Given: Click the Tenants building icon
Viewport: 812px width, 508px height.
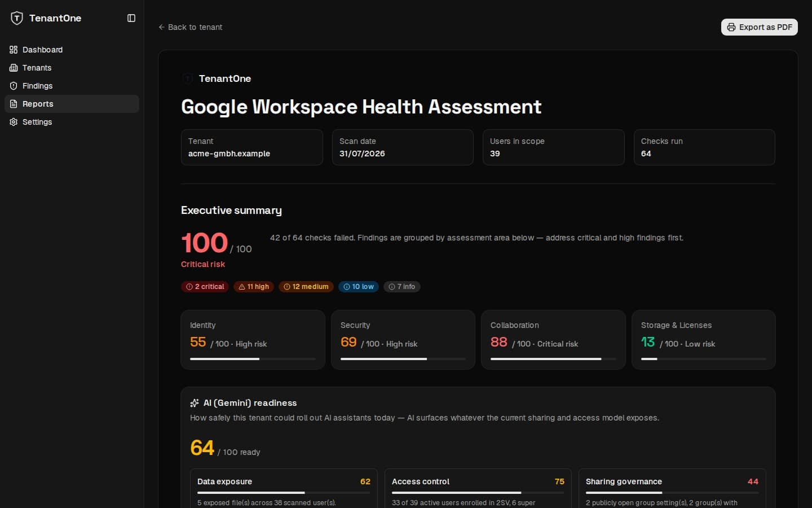Looking at the screenshot, I should click(x=14, y=68).
